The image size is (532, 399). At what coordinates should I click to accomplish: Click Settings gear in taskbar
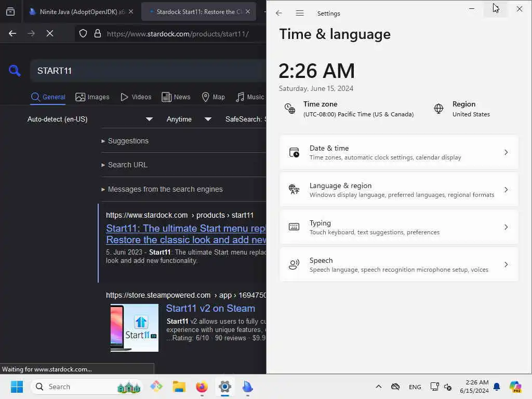224,387
